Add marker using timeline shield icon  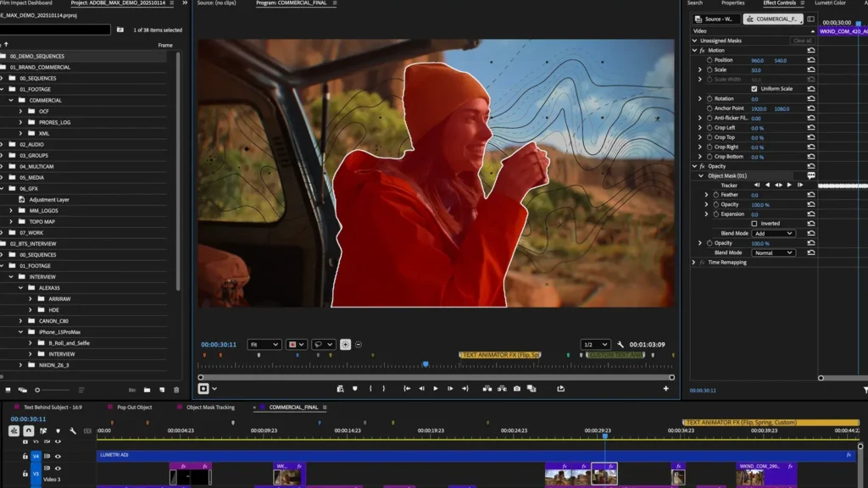click(58, 430)
